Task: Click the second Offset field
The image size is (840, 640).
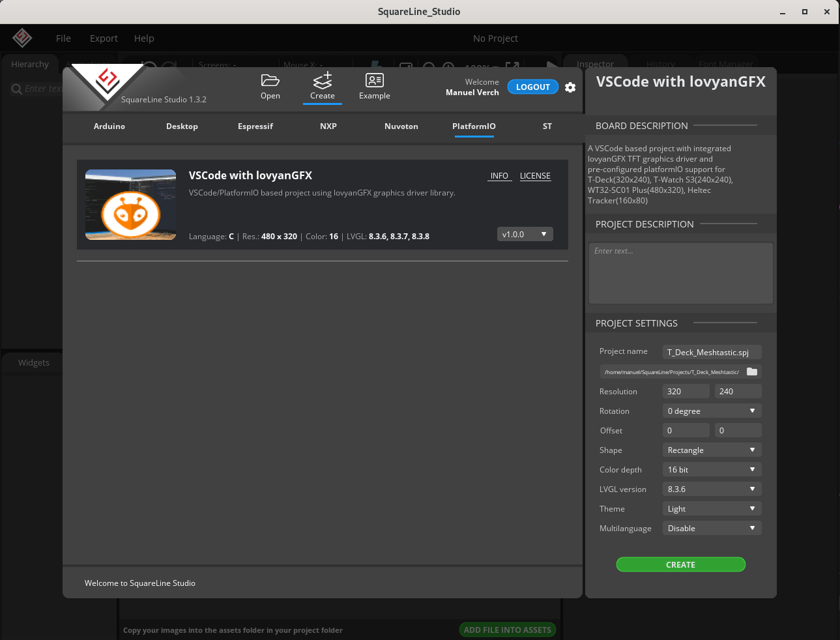Action: [x=738, y=430]
